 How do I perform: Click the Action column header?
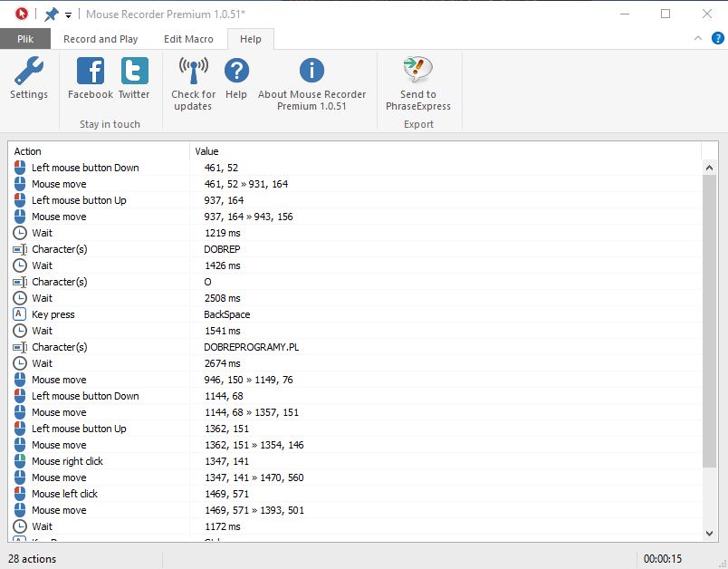click(27, 151)
